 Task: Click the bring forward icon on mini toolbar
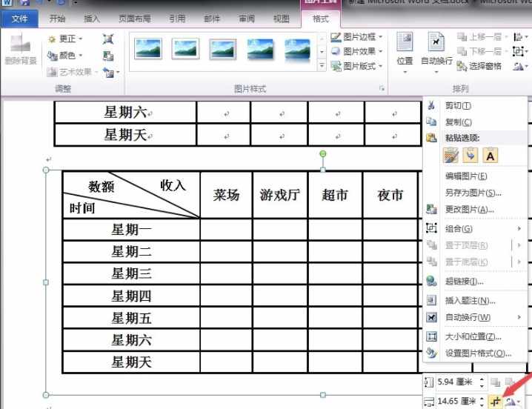pos(496,382)
